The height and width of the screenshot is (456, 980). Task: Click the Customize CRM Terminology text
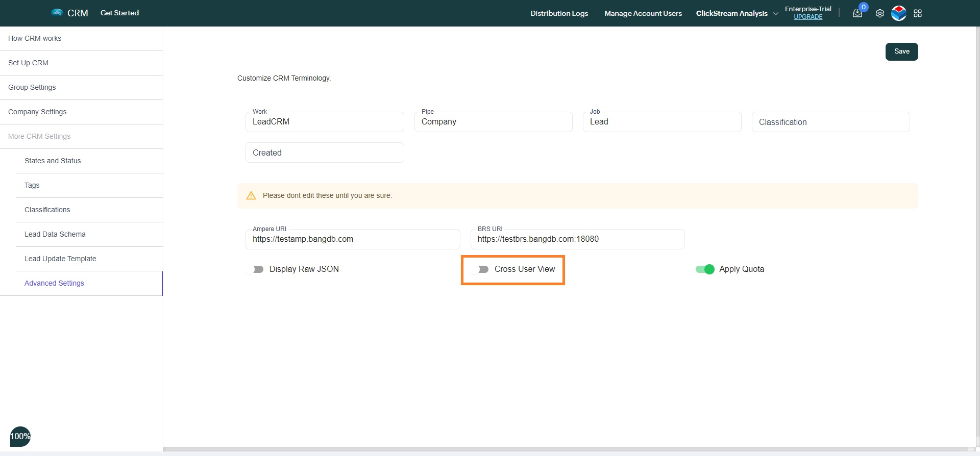(x=284, y=78)
